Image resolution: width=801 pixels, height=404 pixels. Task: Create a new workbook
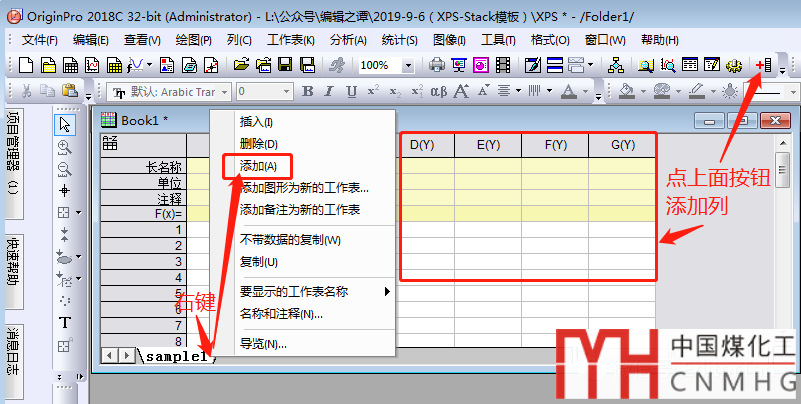[70, 65]
